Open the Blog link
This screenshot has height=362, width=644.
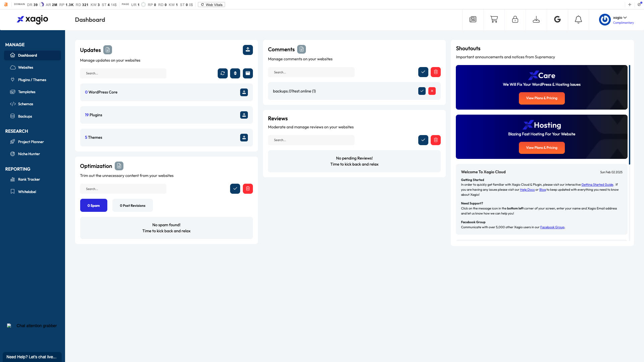[542, 190]
